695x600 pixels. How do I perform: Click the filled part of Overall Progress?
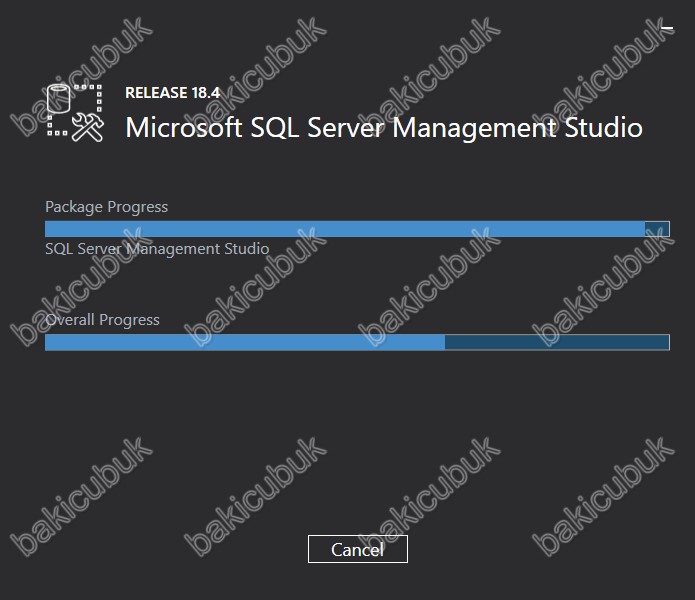tap(245, 342)
